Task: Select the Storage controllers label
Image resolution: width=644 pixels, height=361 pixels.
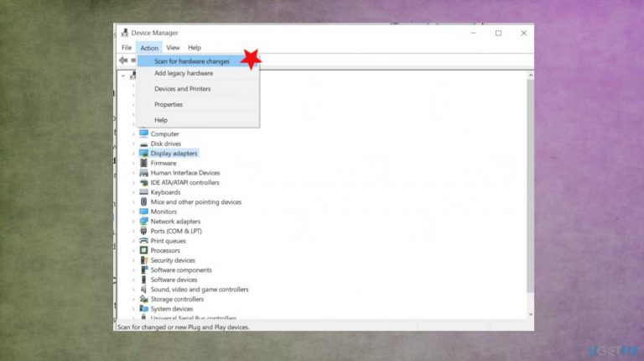Action: (177, 300)
